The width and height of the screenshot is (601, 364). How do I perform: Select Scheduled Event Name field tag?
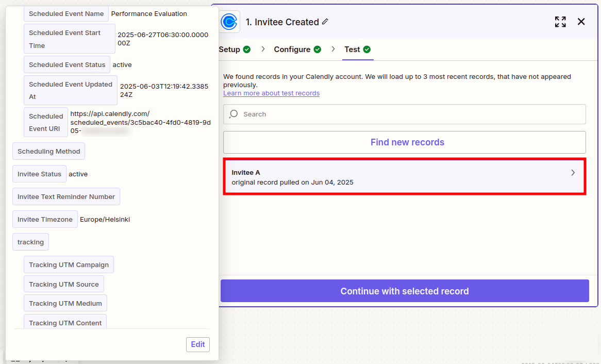66,14
